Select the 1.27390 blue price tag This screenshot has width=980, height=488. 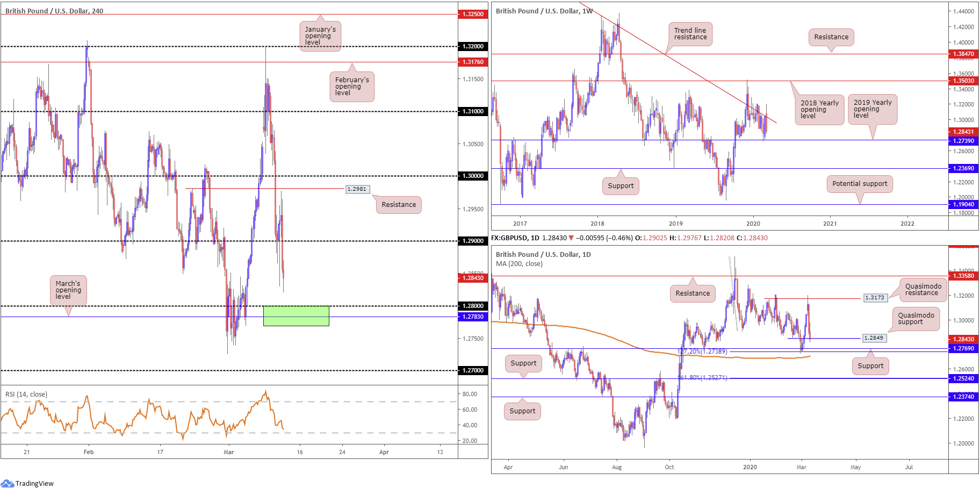[x=963, y=141]
